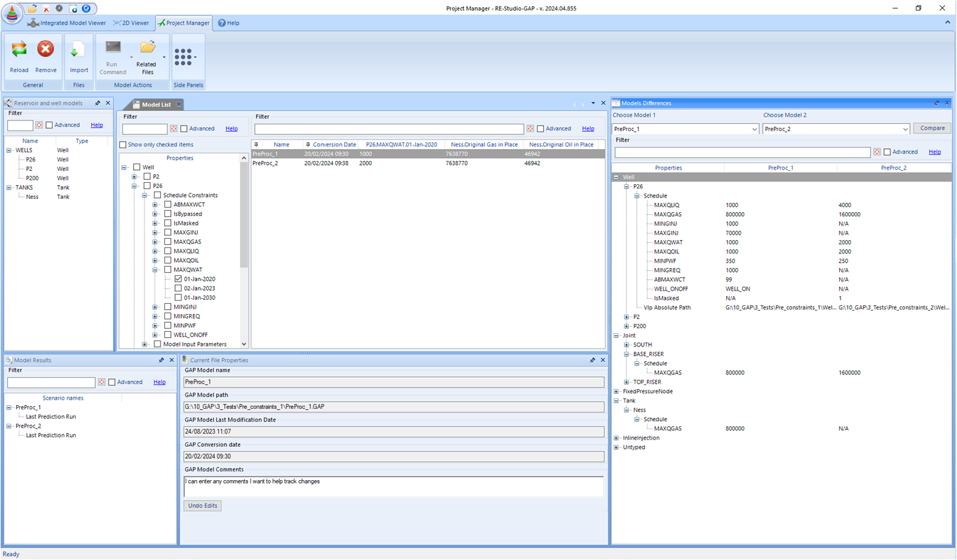957x560 pixels.
Task: Check the P26 properties checkbox
Action: click(x=147, y=186)
